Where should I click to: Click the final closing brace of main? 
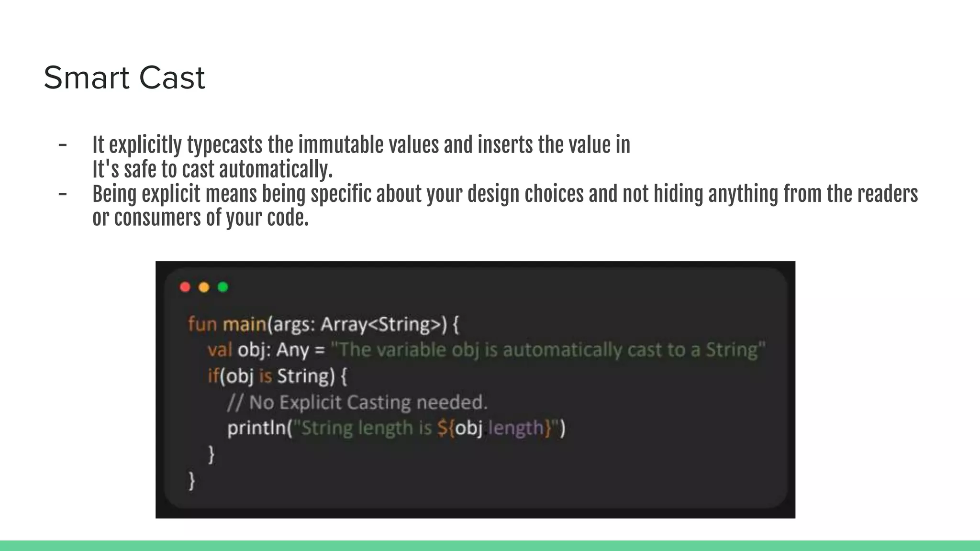pyautogui.click(x=192, y=480)
